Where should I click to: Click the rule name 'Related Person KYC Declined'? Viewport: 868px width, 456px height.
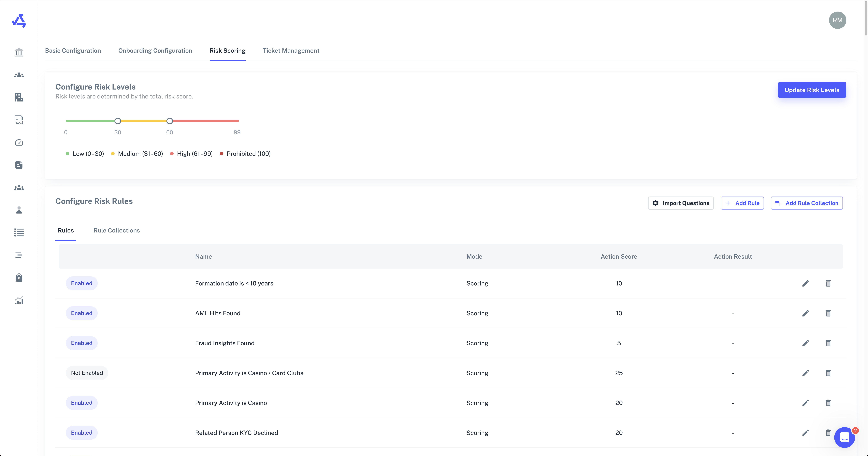point(236,433)
